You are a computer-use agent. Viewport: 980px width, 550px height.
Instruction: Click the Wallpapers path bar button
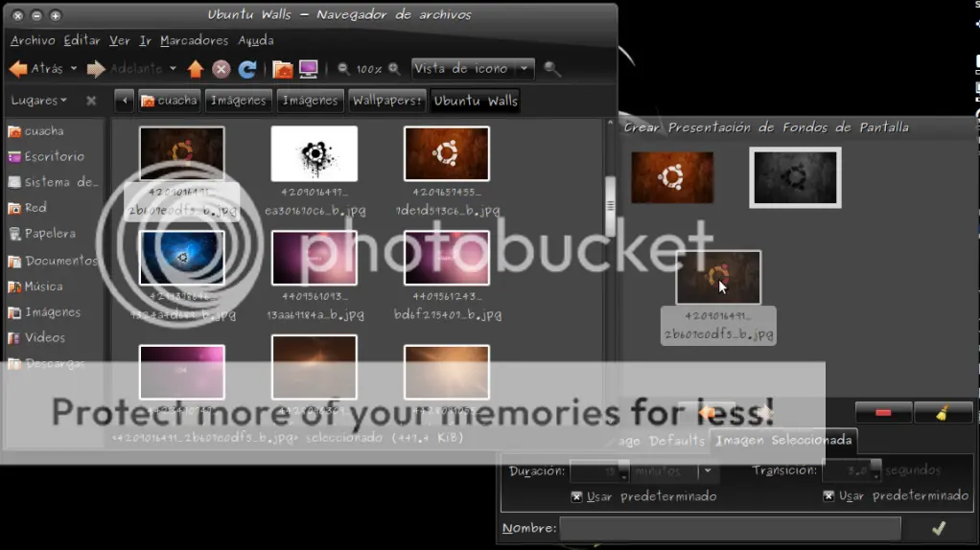click(386, 101)
